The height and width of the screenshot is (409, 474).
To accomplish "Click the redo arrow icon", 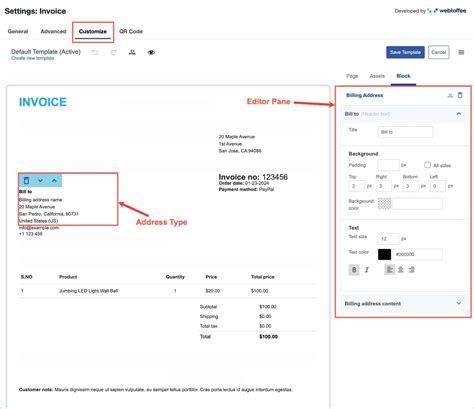I will [113, 52].
